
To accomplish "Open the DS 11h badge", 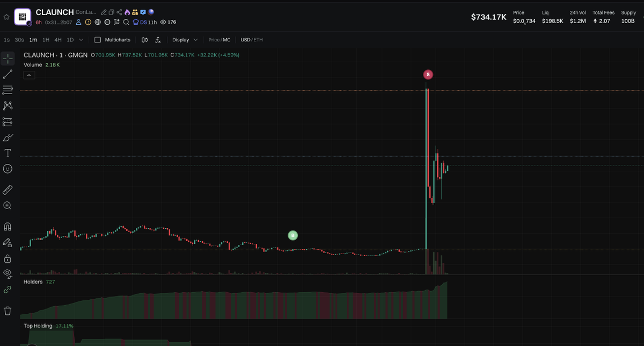I will [144, 22].
